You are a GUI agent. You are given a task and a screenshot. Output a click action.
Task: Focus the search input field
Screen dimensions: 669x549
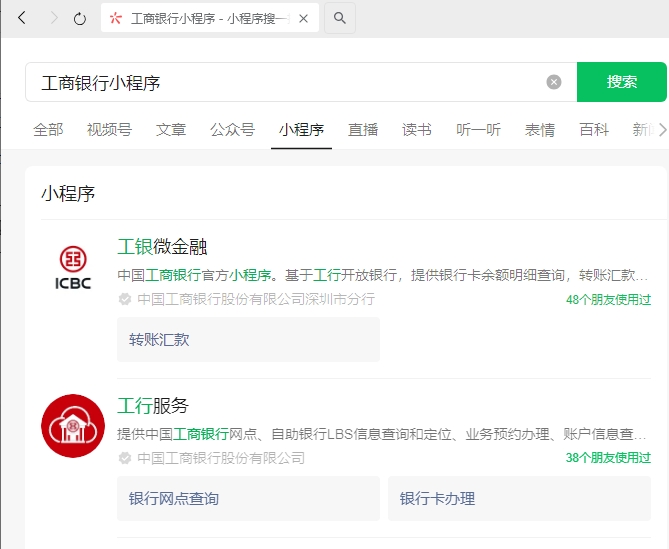[301, 82]
